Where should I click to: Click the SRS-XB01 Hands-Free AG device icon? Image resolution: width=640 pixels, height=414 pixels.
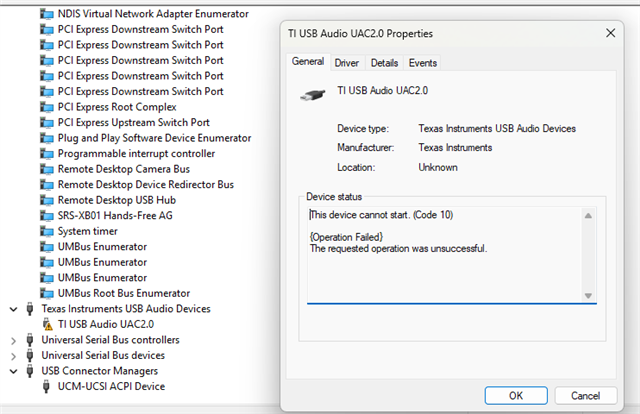coord(47,216)
